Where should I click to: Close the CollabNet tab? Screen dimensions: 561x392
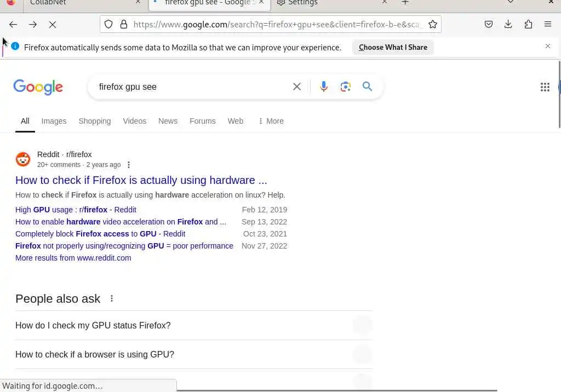coord(138,2)
